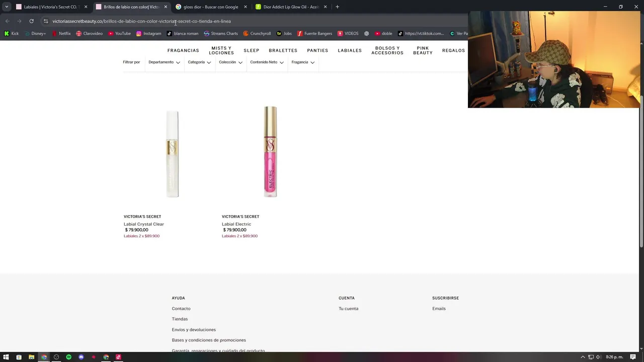Expand the Contenido Neto filter
Image resolution: width=644 pixels, height=362 pixels.
pos(267,62)
